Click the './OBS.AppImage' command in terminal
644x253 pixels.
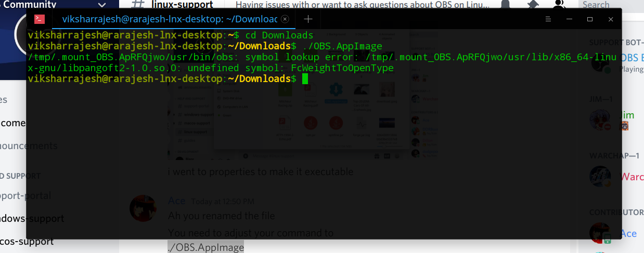click(342, 46)
